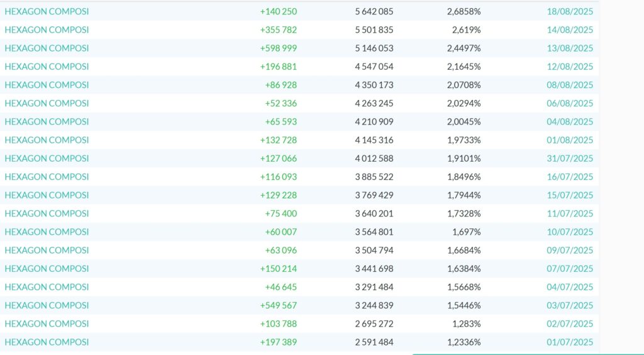Image resolution: width=644 pixels, height=355 pixels.
Task: Select the position value 4 547 054
Action: pyautogui.click(x=374, y=67)
